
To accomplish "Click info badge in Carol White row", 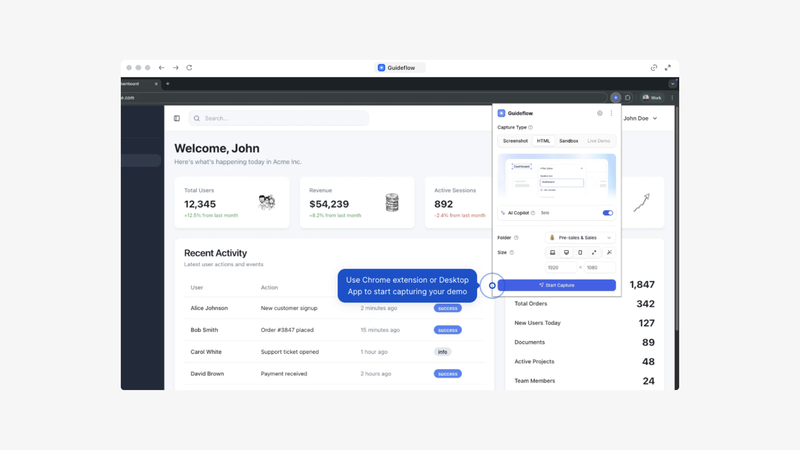I will pos(442,352).
